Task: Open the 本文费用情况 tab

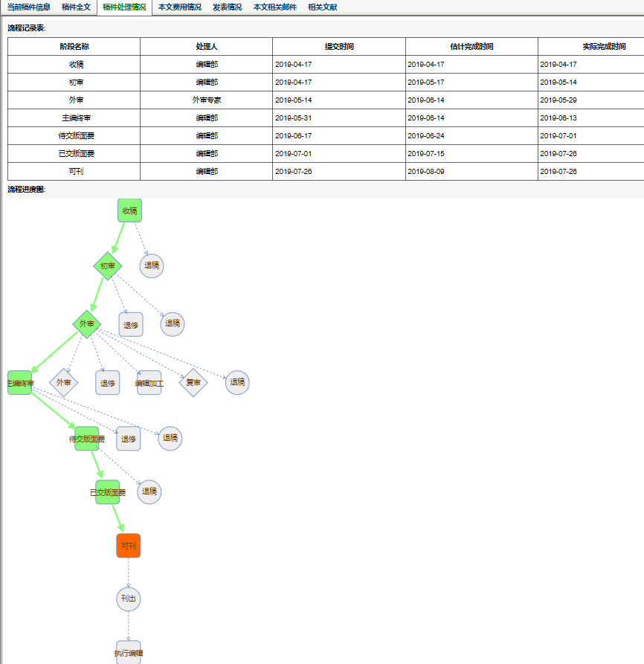Action: pos(179,7)
